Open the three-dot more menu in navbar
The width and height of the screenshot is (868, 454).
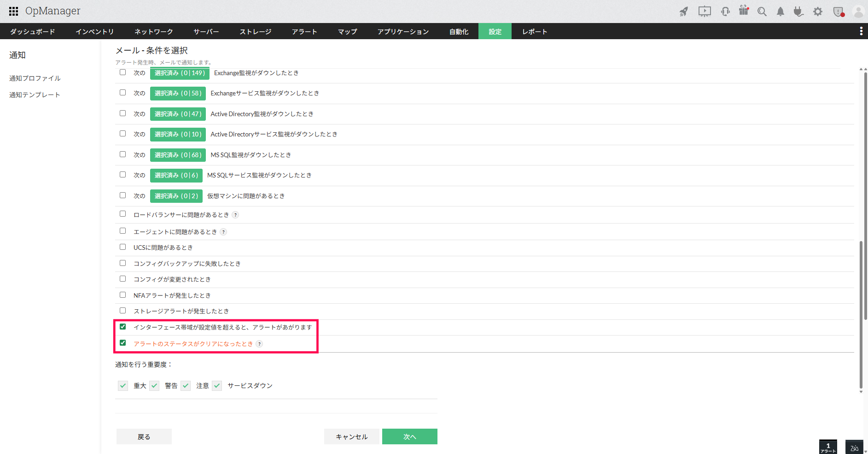[x=861, y=31]
